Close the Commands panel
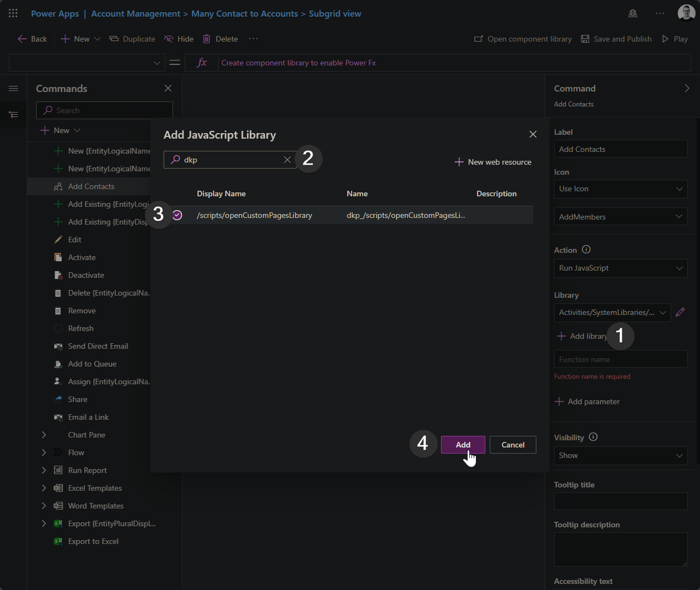Screen dimensions: 700x590 tap(168, 88)
